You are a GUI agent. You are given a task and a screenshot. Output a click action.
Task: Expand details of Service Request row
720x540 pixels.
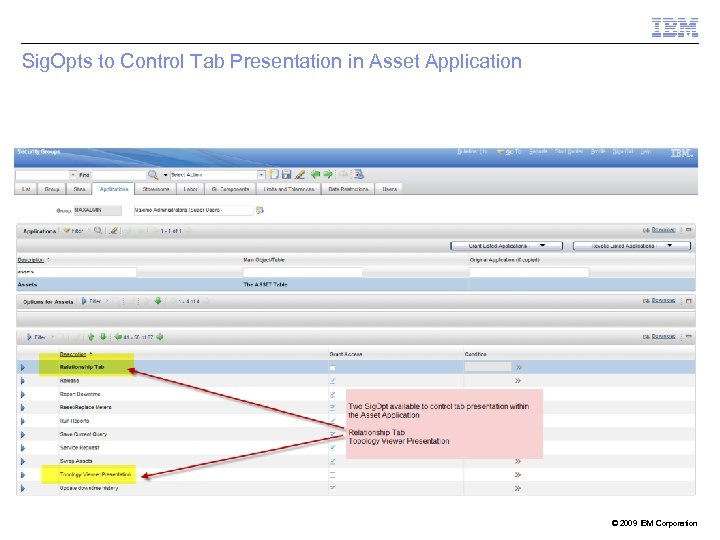(22, 448)
